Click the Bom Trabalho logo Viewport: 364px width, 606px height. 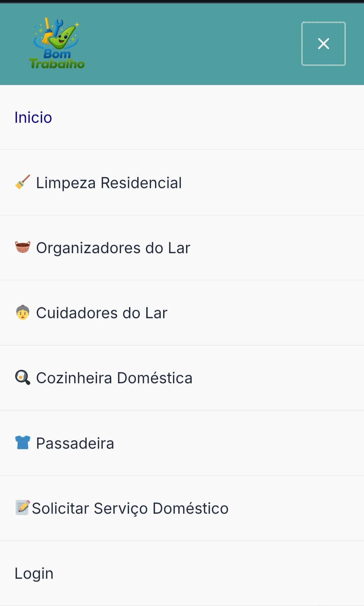coord(57,44)
